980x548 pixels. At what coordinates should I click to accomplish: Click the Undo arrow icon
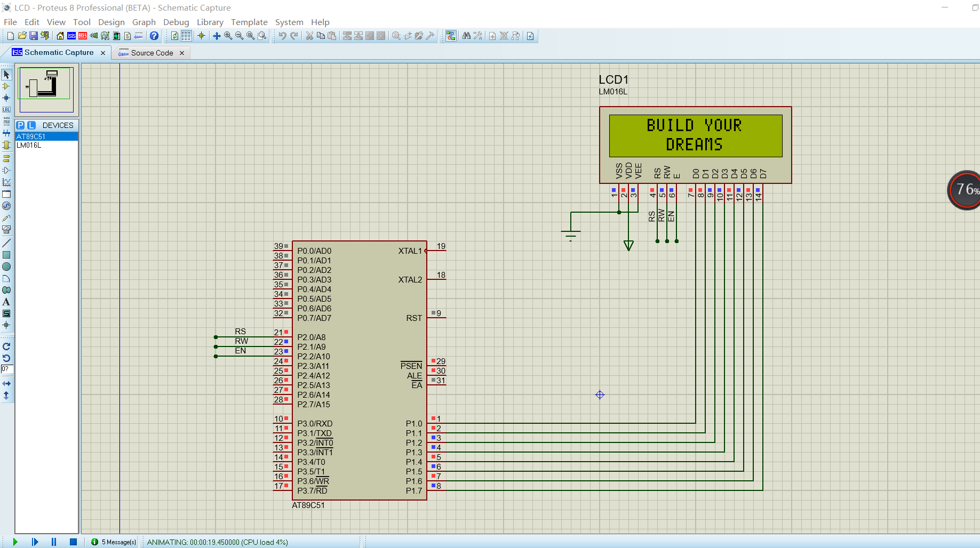point(282,36)
